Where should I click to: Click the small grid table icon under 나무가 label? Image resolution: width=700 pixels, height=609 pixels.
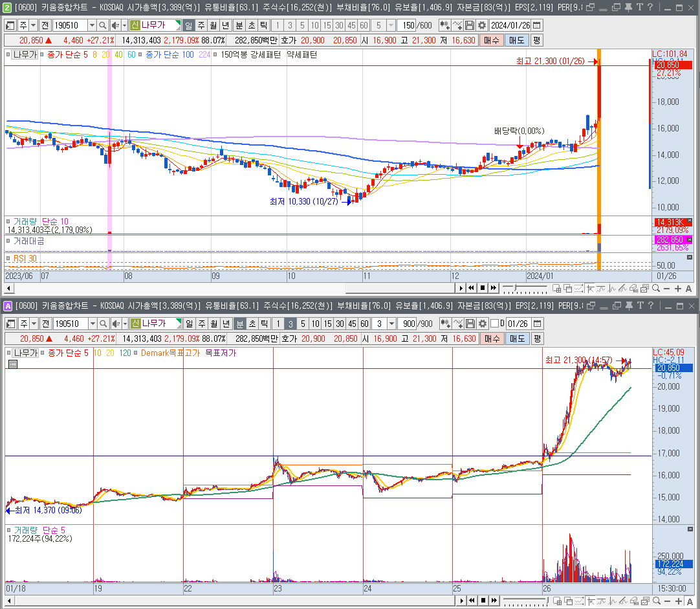13,364
